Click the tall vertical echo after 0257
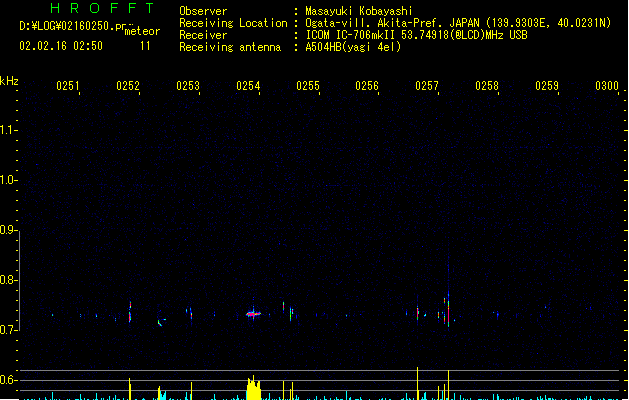Image resolution: width=629 pixels, height=400 pixels. [448, 305]
